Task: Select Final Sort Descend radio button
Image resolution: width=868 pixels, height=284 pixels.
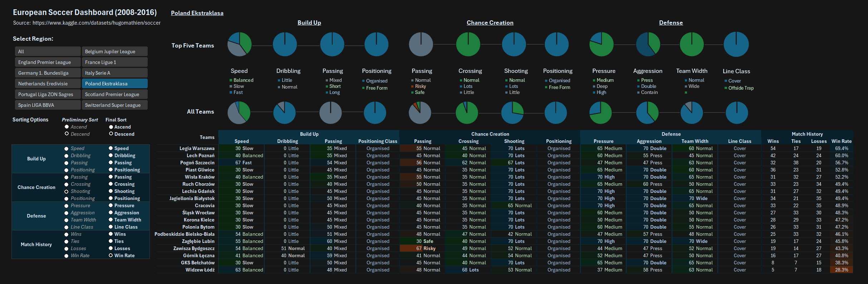Action: coord(111,134)
